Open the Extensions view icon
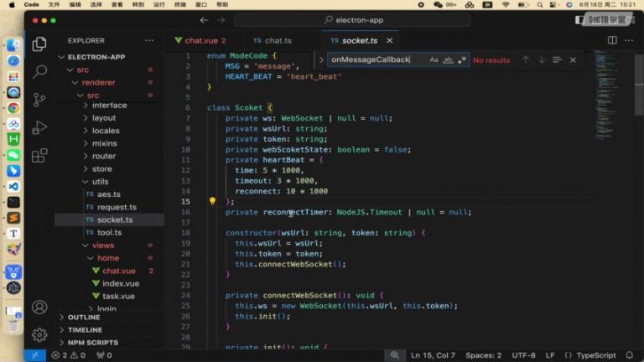 pyautogui.click(x=39, y=155)
